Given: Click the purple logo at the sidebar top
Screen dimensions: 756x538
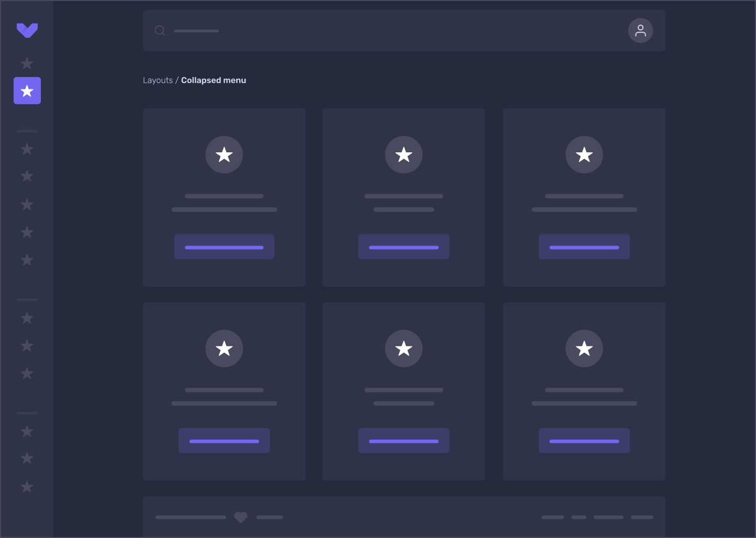Looking at the screenshot, I should tap(27, 30).
